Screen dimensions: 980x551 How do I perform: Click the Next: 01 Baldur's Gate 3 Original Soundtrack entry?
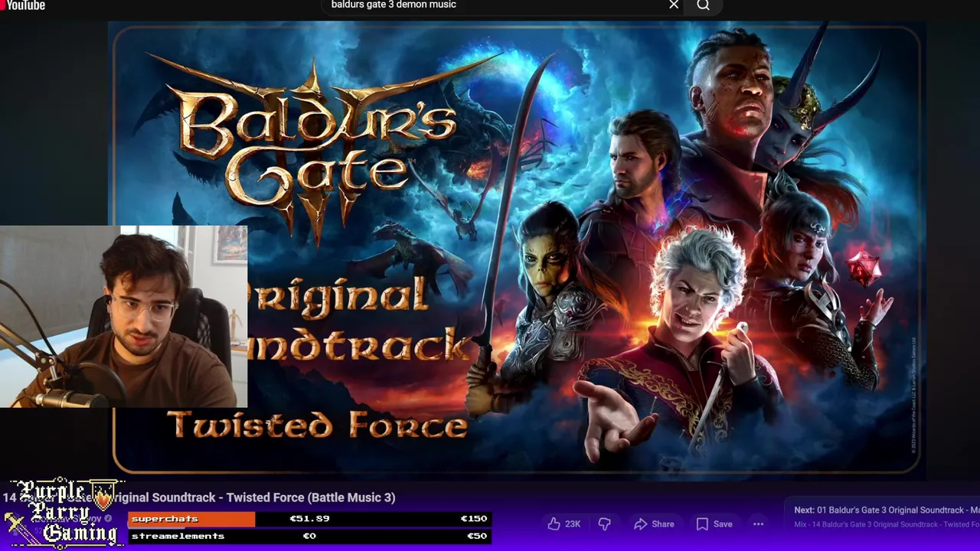coord(887,510)
